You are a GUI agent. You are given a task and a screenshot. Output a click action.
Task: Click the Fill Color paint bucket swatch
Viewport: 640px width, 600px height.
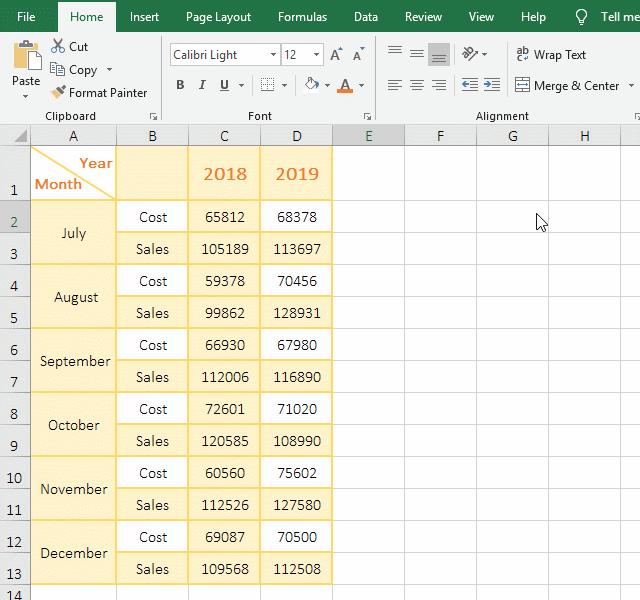[312, 85]
